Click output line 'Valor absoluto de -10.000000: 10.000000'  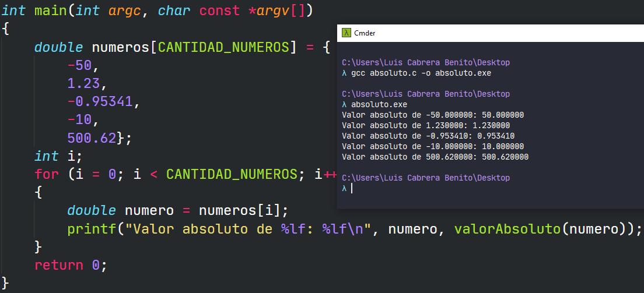coord(433,147)
